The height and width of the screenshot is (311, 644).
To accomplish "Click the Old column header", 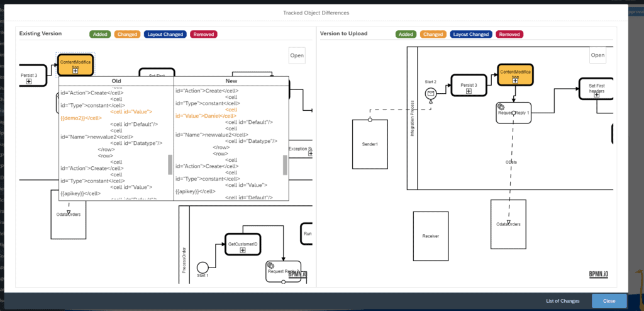I will [116, 81].
